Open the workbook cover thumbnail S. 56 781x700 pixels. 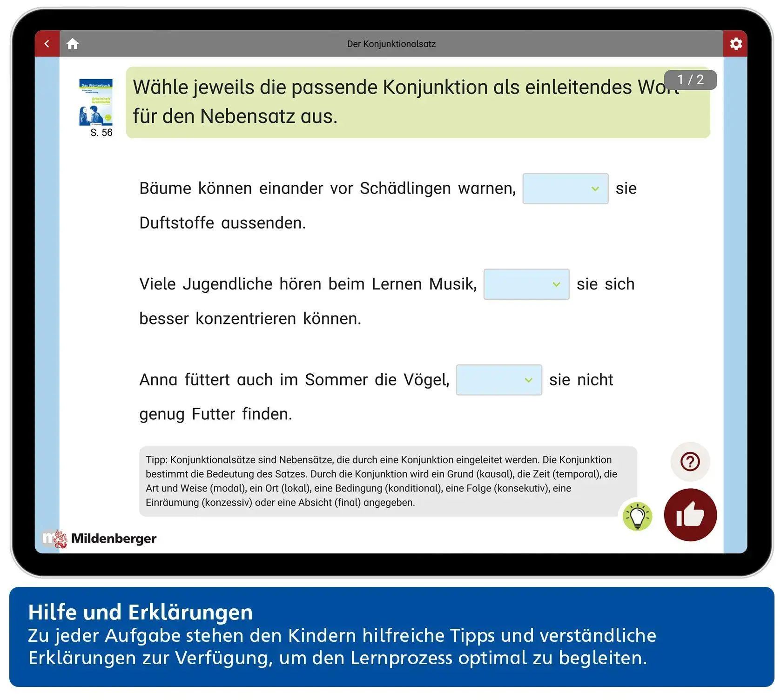point(96,102)
